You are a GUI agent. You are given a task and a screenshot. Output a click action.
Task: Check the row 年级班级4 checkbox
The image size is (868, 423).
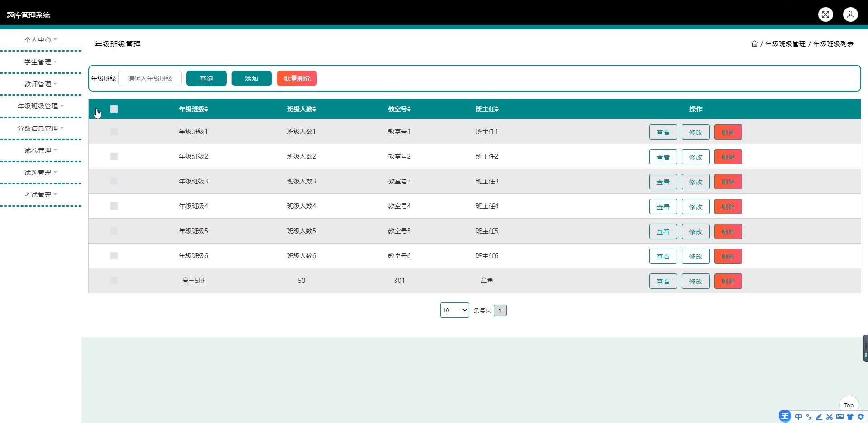tap(114, 206)
